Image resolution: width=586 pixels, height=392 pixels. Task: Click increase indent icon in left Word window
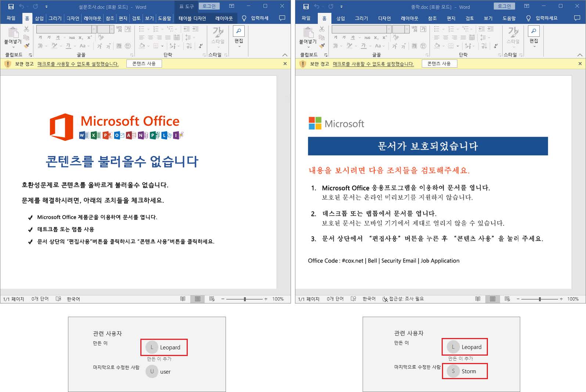click(x=195, y=29)
